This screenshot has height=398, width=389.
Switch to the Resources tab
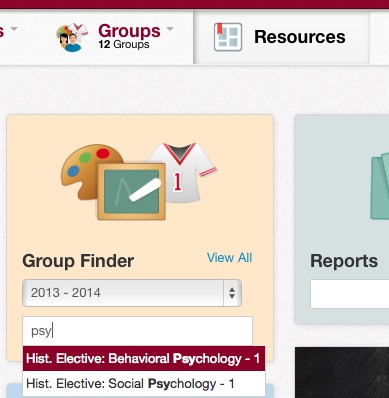point(281,37)
